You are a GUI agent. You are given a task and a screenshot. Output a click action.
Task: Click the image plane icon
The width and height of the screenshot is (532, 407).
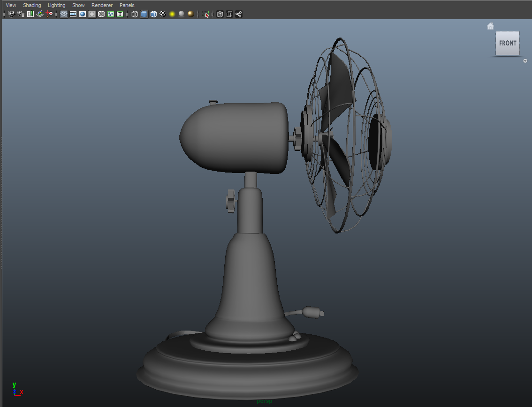[40, 14]
